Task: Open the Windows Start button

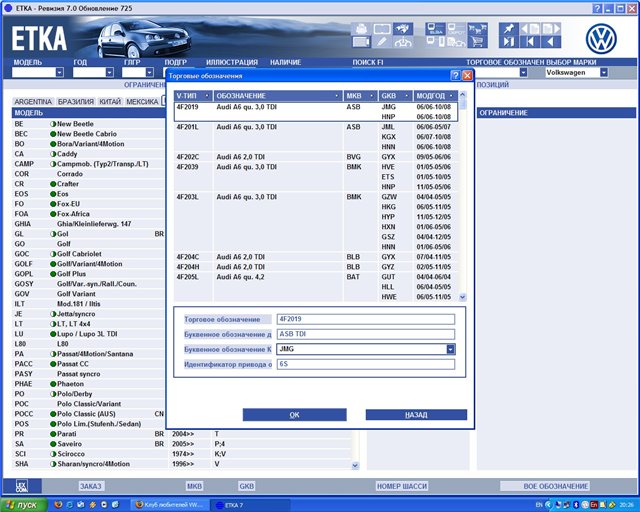Action: [x=22, y=505]
